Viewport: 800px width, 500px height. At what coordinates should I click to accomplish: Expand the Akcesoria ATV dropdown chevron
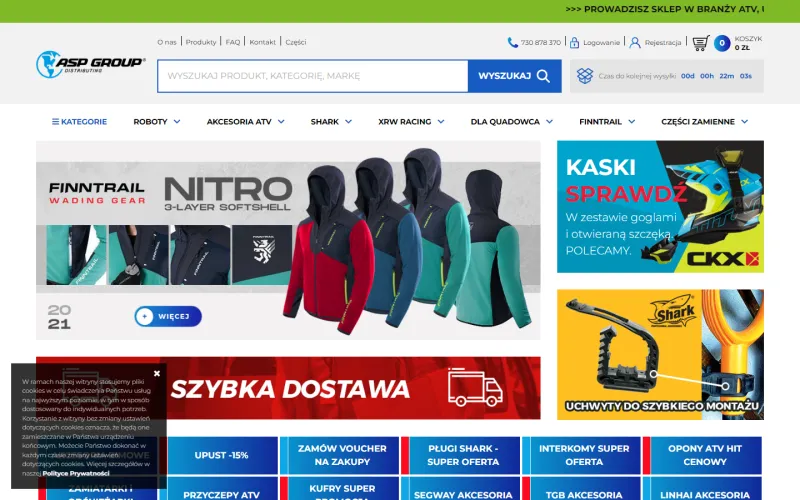coord(281,121)
